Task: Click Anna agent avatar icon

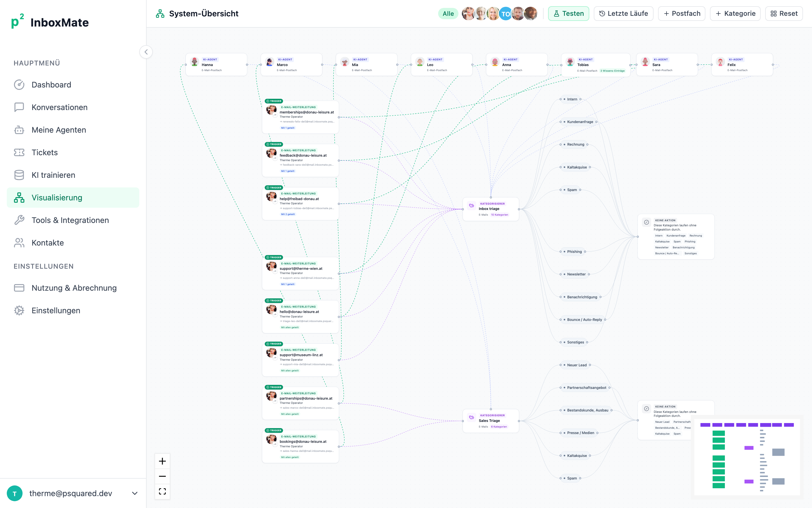Action: click(x=495, y=62)
